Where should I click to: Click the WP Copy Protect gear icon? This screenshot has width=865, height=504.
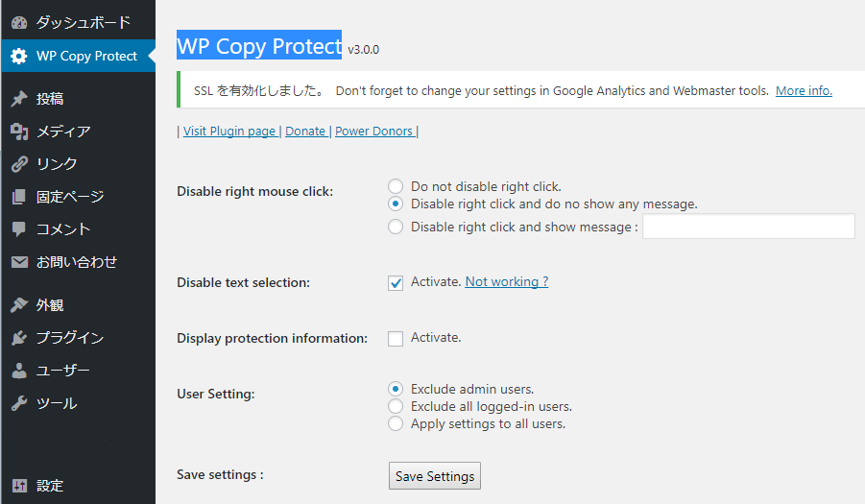[19, 56]
